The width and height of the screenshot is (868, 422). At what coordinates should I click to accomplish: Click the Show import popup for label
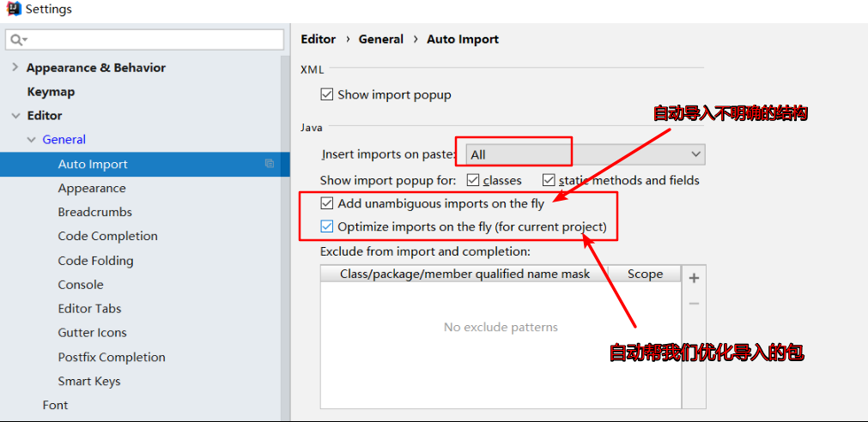pos(388,180)
